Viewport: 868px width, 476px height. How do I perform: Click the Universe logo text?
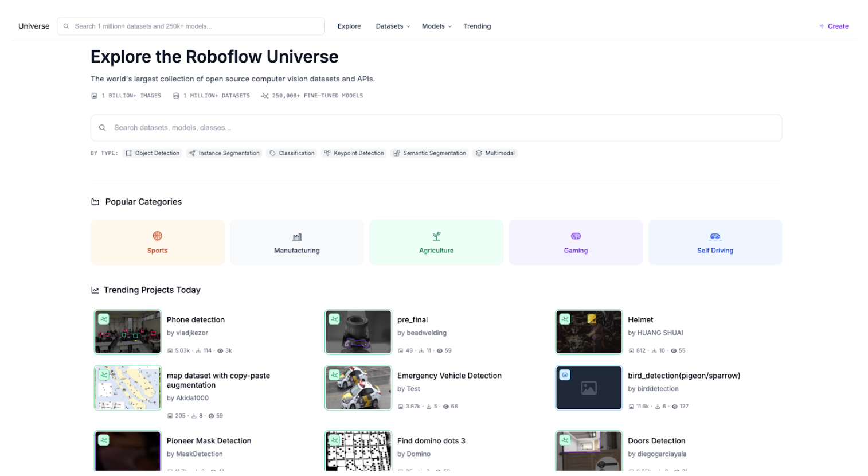[34, 26]
